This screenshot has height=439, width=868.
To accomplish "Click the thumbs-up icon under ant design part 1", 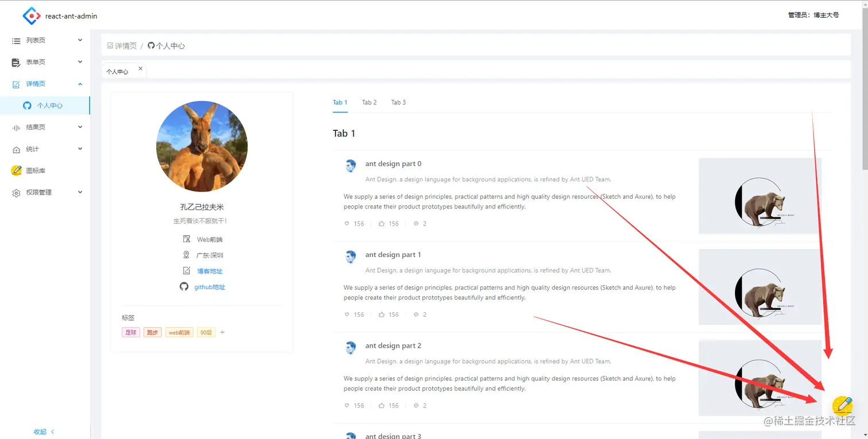I will coord(381,314).
